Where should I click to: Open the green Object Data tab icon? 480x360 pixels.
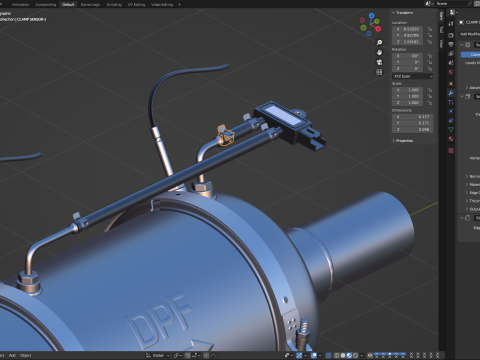pos(451,129)
